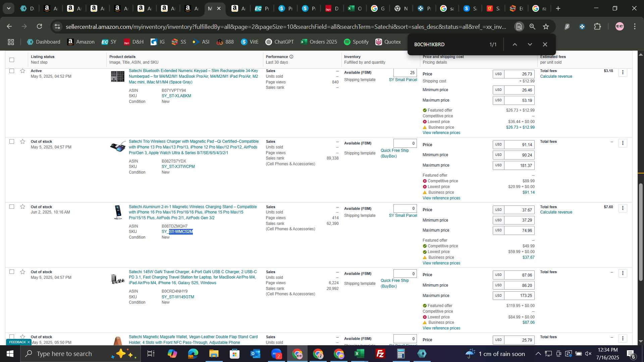Screen dimensions: 644x362
Task: Bookmark this page with star icon
Action: point(546,26)
